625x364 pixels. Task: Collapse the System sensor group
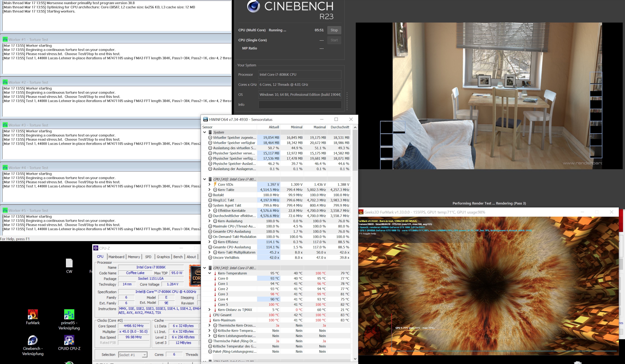(205, 132)
